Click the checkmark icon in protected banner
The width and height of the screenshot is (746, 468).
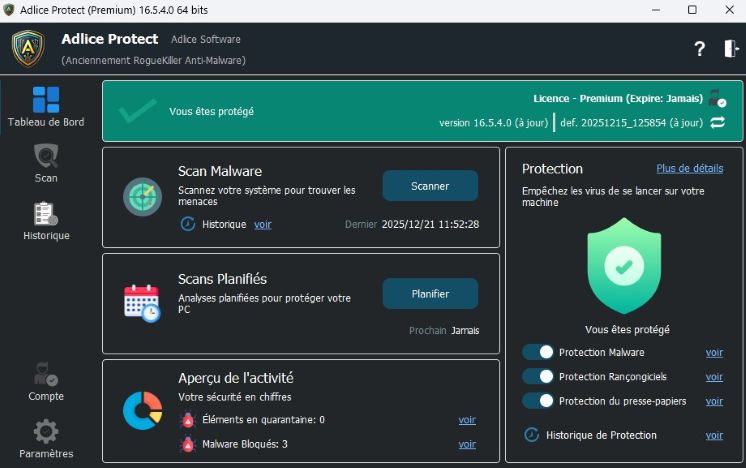click(137, 111)
